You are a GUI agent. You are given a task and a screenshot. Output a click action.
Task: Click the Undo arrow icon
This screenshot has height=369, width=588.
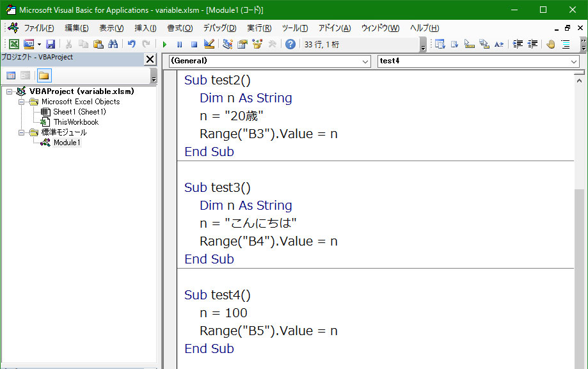tap(131, 44)
